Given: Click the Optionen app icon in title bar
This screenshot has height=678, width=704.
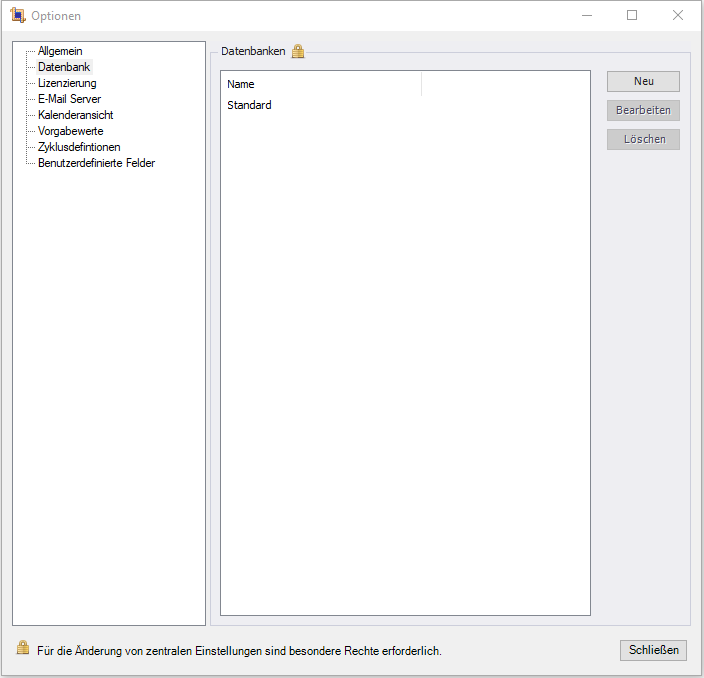Looking at the screenshot, I should pyautogui.click(x=17, y=15).
